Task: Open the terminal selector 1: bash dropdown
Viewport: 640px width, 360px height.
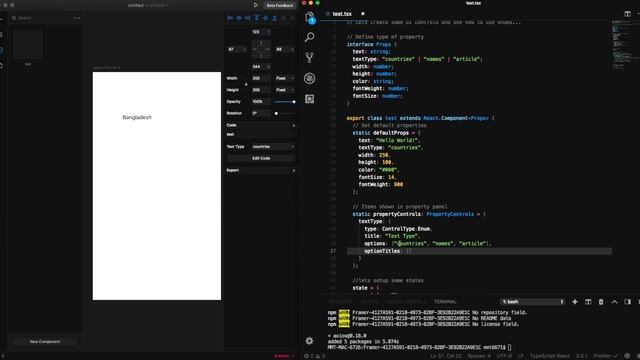Action: 532,302
